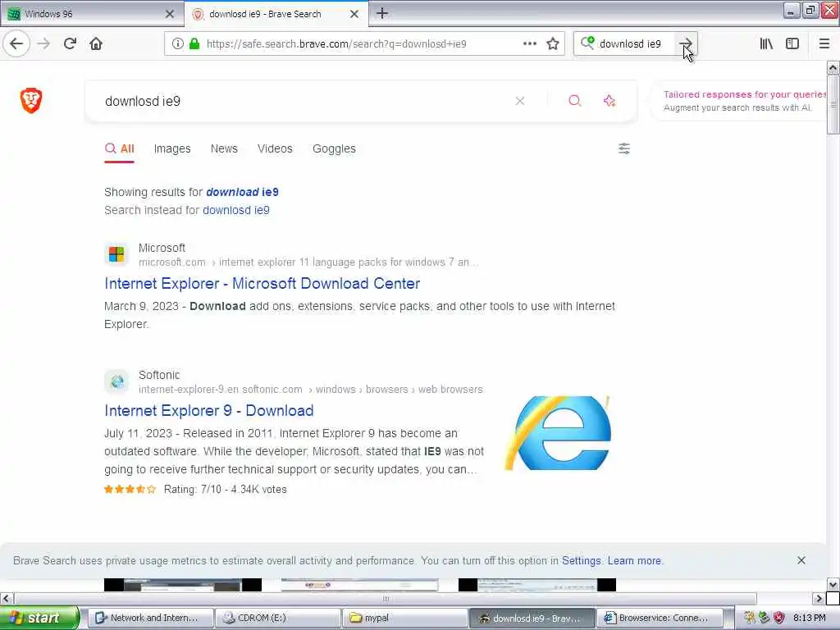Submit toolbar search with the go arrow
This screenshot has width=840, height=630.
(x=685, y=44)
